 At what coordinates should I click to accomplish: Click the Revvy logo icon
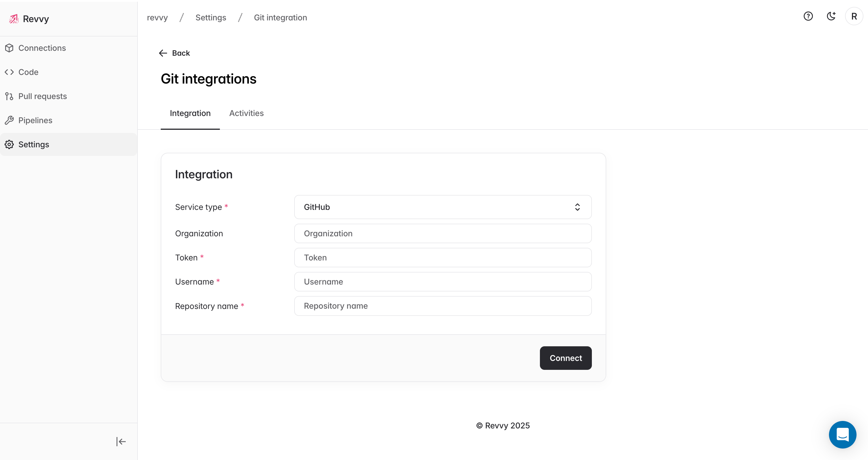click(13, 19)
